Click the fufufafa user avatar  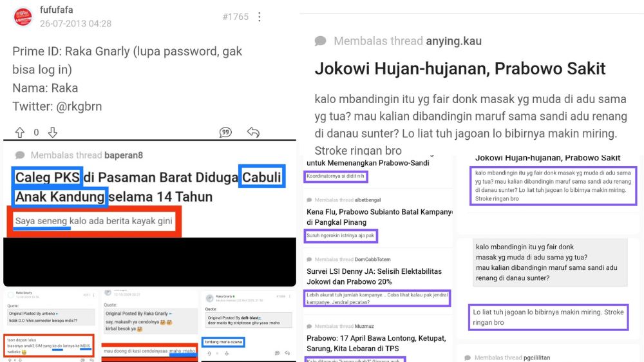coord(24,16)
